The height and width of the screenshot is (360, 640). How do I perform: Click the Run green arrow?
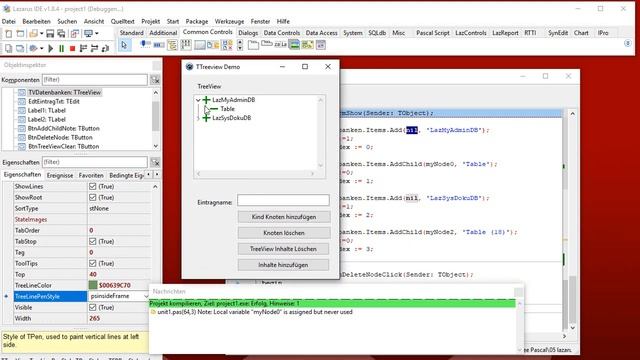[51, 49]
